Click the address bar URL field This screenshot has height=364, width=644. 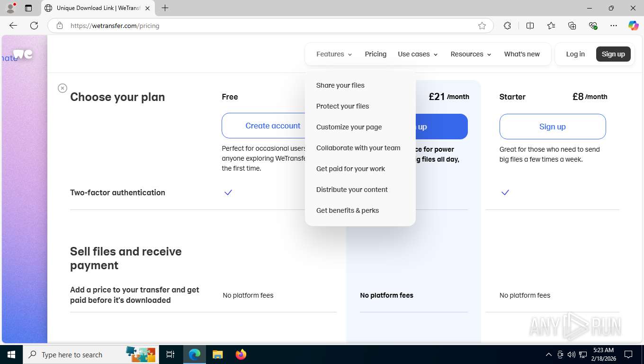click(x=270, y=26)
